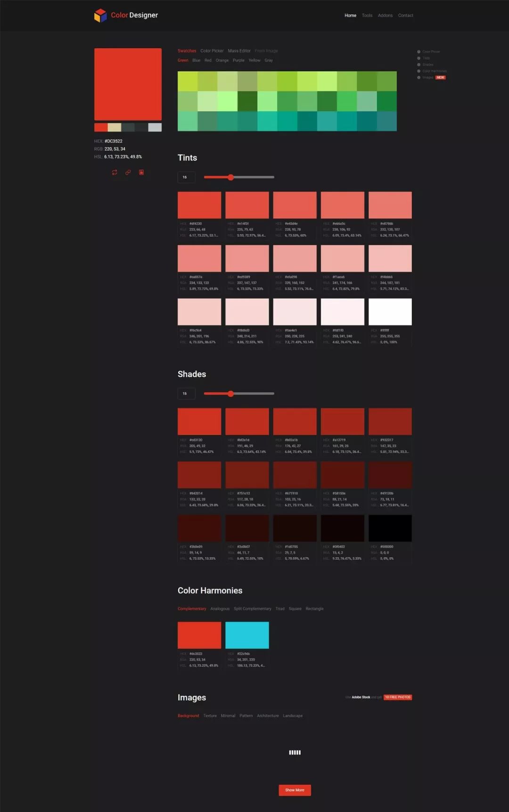The image size is (509, 812).
Task: Choose the Triad harmony option
Action: (x=280, y=609)
